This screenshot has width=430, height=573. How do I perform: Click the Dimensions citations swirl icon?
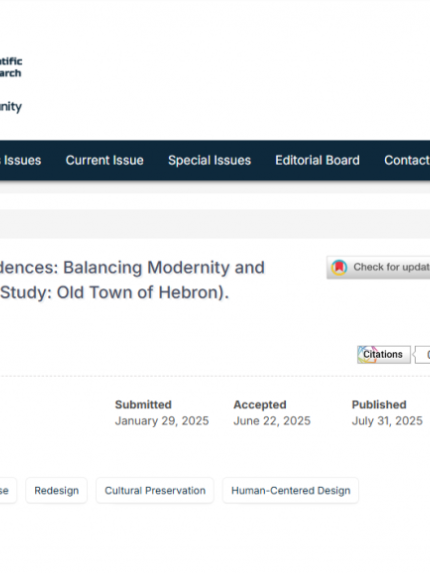tap(366, 354)
